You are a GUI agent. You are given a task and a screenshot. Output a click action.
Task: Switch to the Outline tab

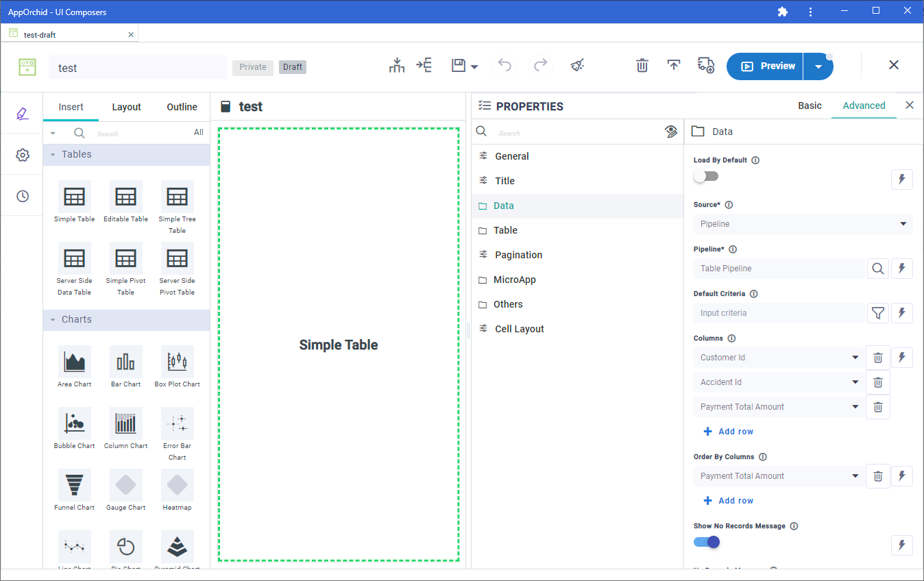coord(182,107)
